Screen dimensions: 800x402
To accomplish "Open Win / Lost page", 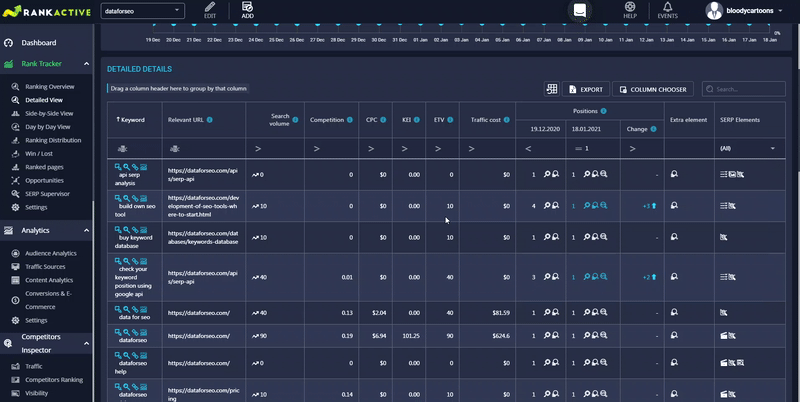I will coord(39,154).
